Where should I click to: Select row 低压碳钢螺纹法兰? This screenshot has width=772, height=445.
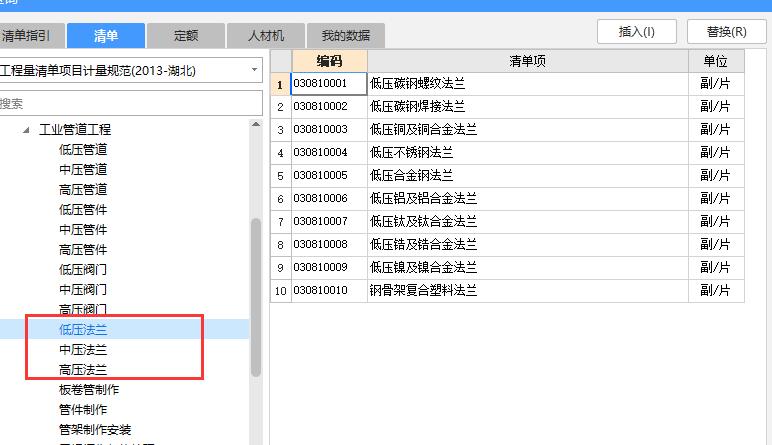pos(528,84)
